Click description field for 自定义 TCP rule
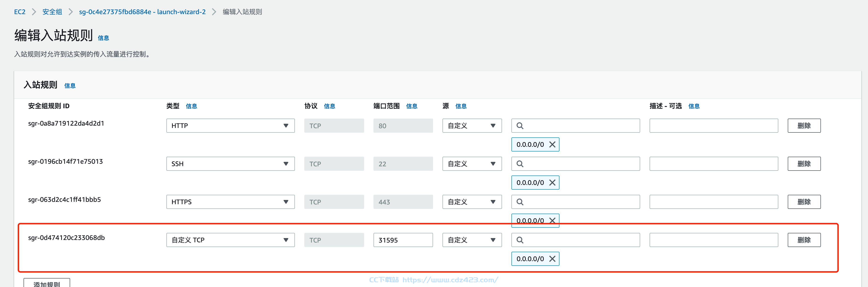Viewport: 868px width, 287px height. coord(714,240)
